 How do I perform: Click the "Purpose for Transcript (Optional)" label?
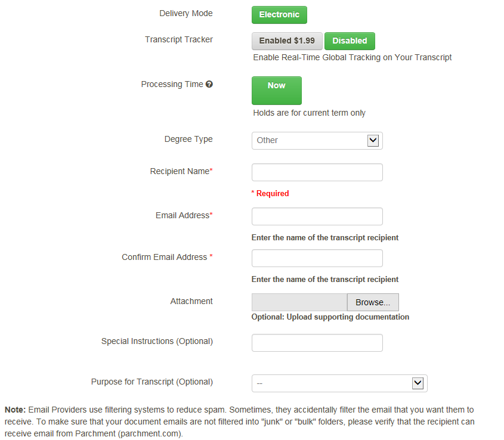151,382
